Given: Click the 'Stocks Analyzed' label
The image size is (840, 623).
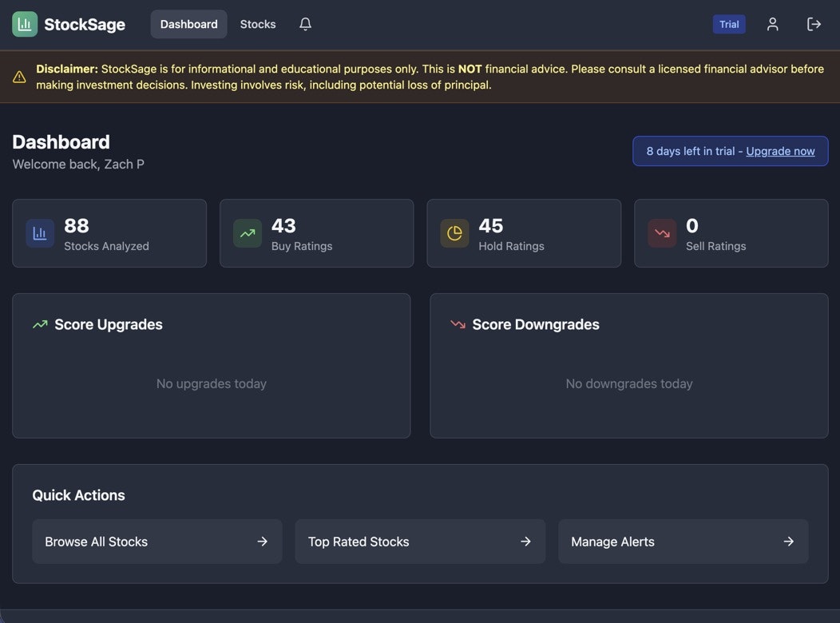Looking at the screenshot, I should 107,247.
